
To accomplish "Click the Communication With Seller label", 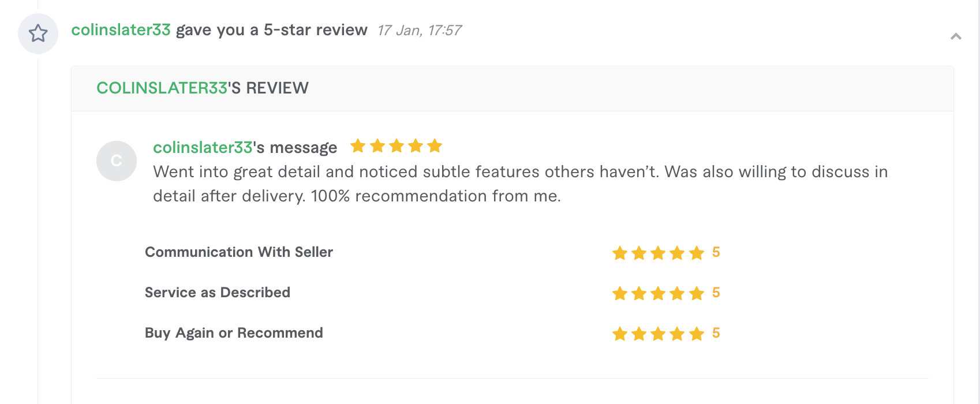I will click(x=239, y=252).
